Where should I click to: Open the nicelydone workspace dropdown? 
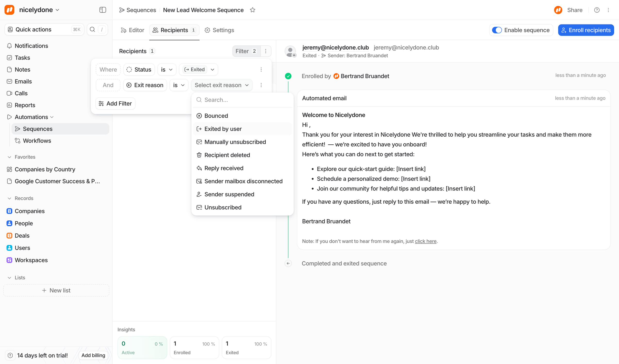click(39, 10)
